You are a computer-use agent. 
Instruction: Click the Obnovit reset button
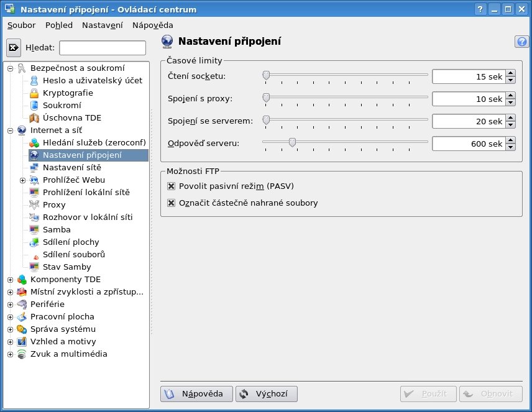click(490, 394)
